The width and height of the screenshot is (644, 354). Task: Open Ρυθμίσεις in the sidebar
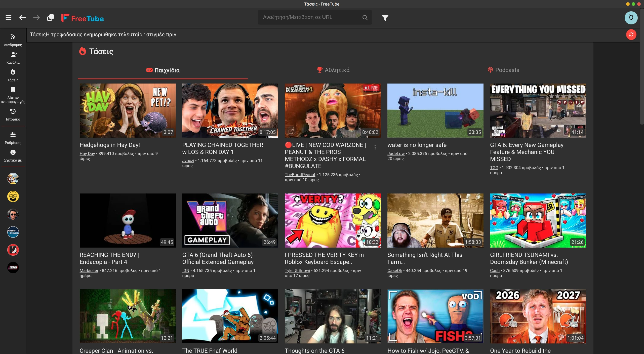13,138
